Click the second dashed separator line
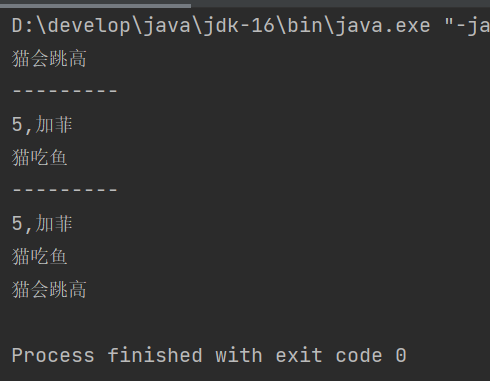The image size is (490, 381). tap(65, 190)
